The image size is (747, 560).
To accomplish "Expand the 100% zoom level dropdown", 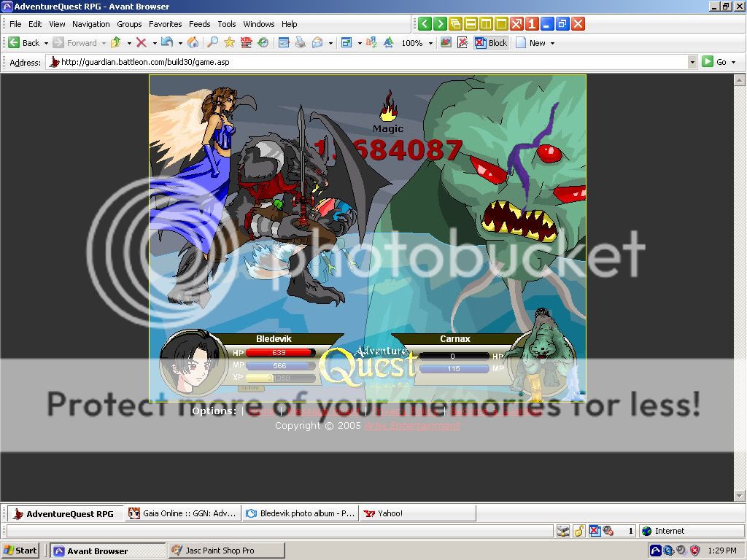I will [431, 42].
